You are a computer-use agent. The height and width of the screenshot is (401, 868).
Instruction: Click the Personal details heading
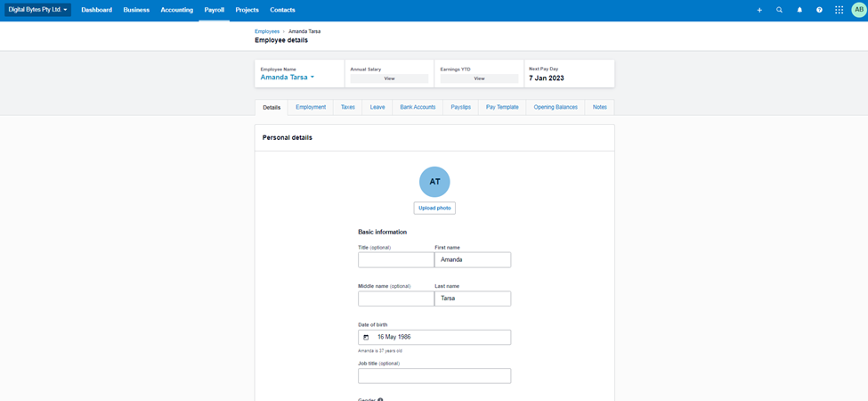[288, 137]
